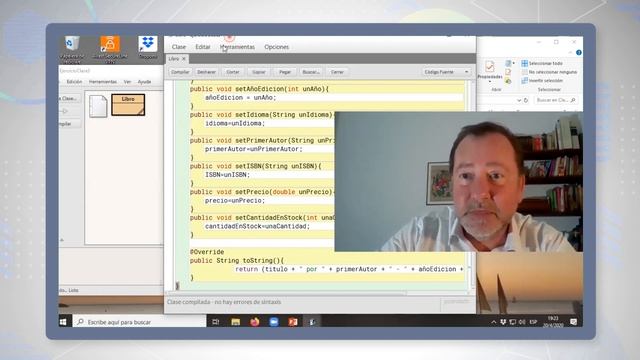Click the Buscar... button in editor toolbar

[311, 72]
